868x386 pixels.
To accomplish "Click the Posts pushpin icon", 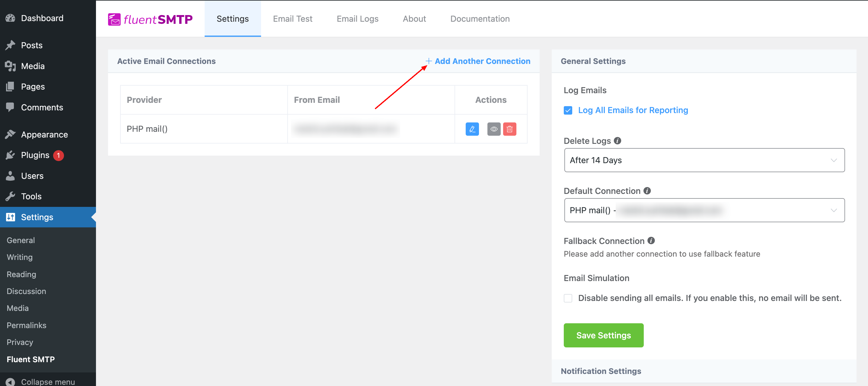I will click(x=11, y=45).
